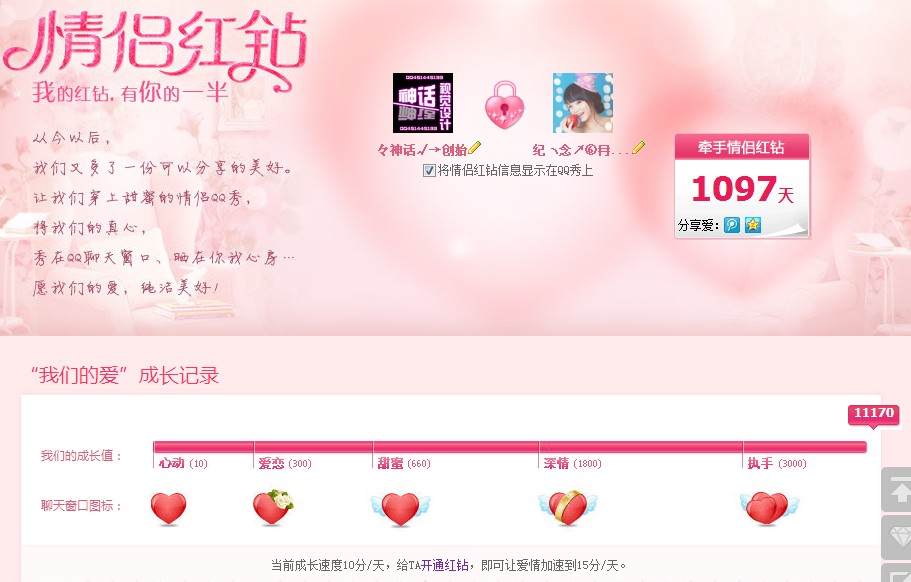Click the 执手 (3000) level label
Screen dimensions: 911x582
[x=777, y=464]
